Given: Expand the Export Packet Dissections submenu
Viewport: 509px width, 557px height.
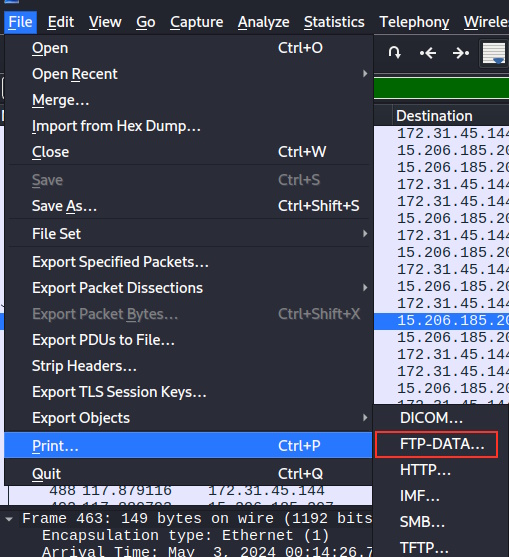Looking at the screenshot, I should 188,288.
